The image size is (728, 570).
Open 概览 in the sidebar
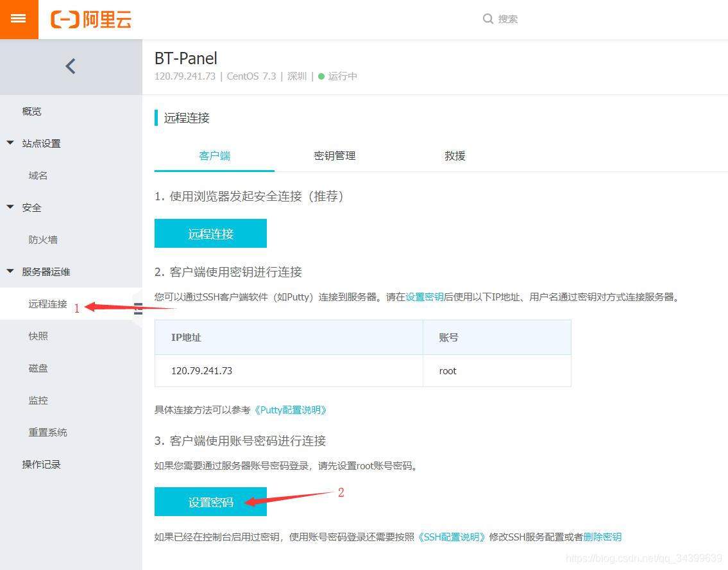point(31,111)
